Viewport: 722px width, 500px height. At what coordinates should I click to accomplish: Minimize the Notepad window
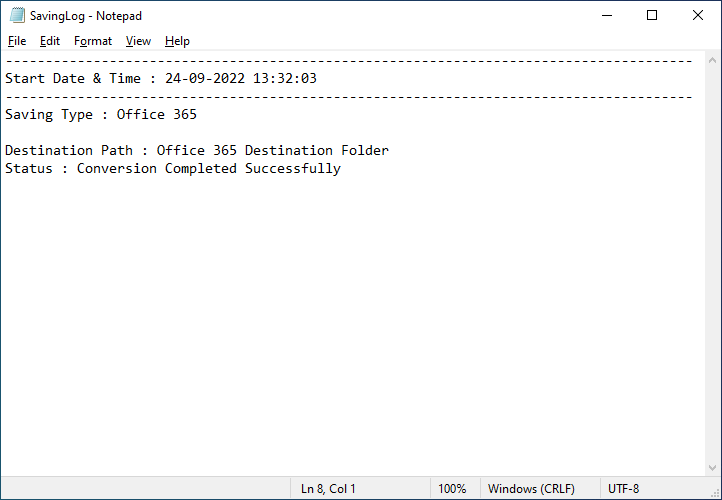pyautogui.click(x=607, y=15)
